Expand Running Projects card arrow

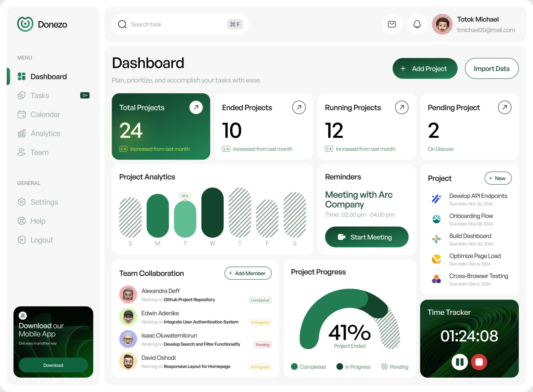click(x=402, y=107)
